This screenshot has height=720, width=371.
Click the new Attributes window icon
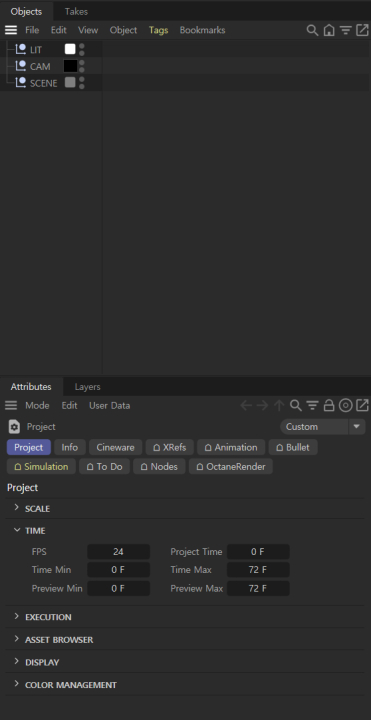tap(362, 405)
